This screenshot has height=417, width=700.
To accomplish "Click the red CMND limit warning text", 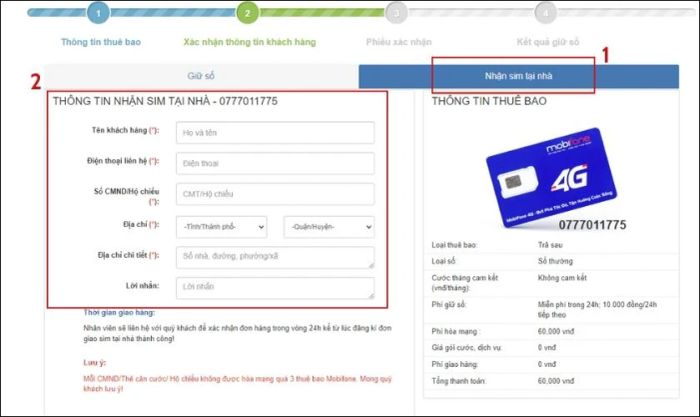I will [238, 384].
